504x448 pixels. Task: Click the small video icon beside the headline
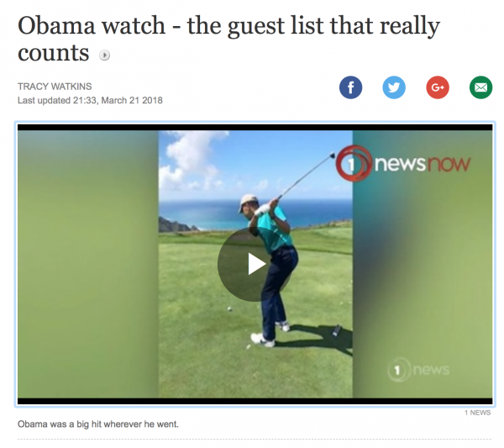104,55
